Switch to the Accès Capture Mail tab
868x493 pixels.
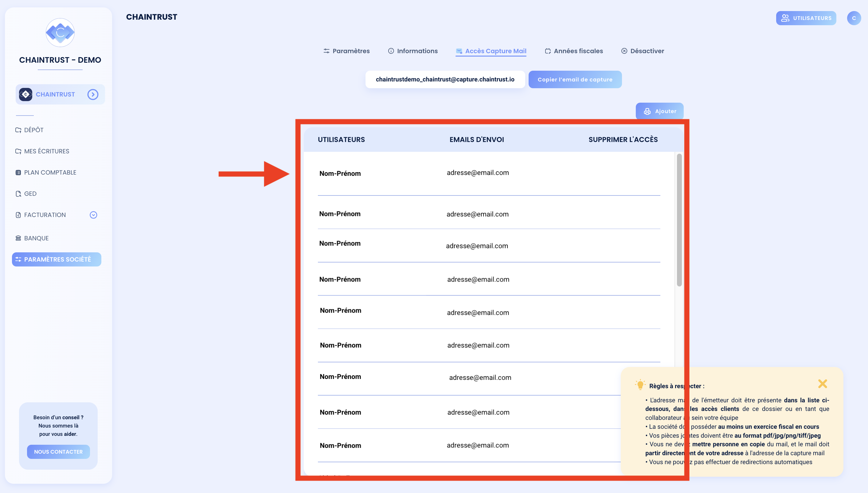coord(491,51)
